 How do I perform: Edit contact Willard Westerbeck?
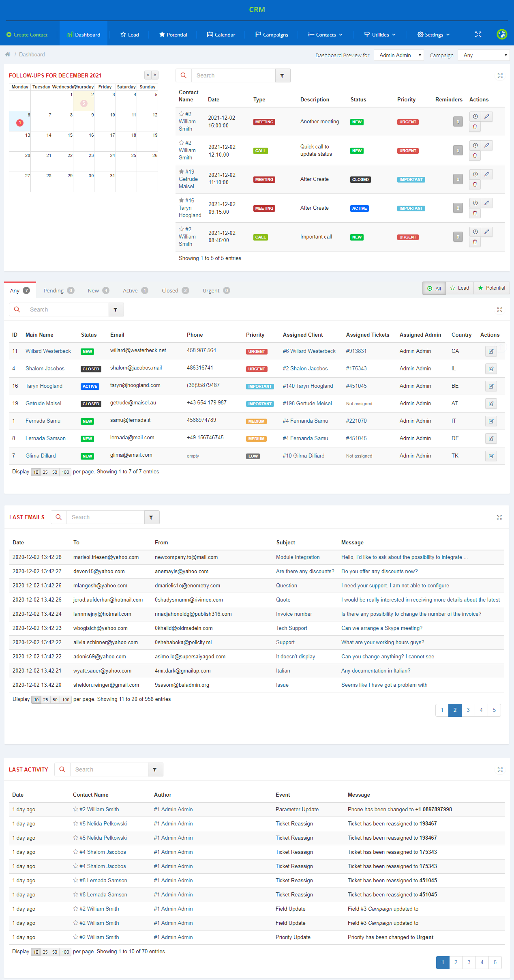tap(491, 351)
